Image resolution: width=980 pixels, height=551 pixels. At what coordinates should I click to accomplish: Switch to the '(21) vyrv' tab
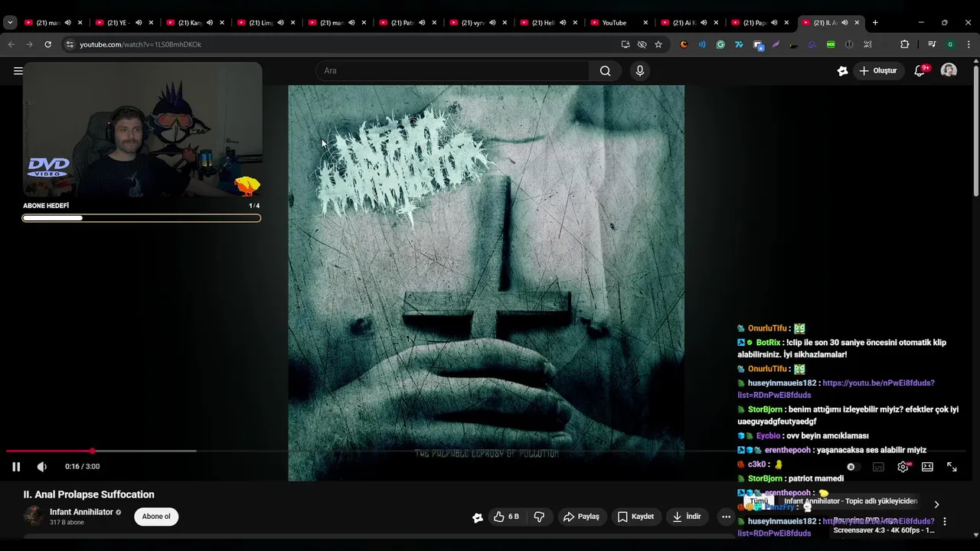(x=478, y=23)
